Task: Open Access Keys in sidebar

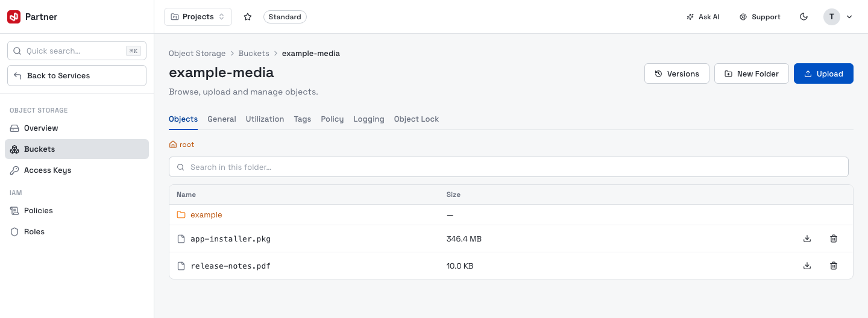Action: click(x=77, y=170)
